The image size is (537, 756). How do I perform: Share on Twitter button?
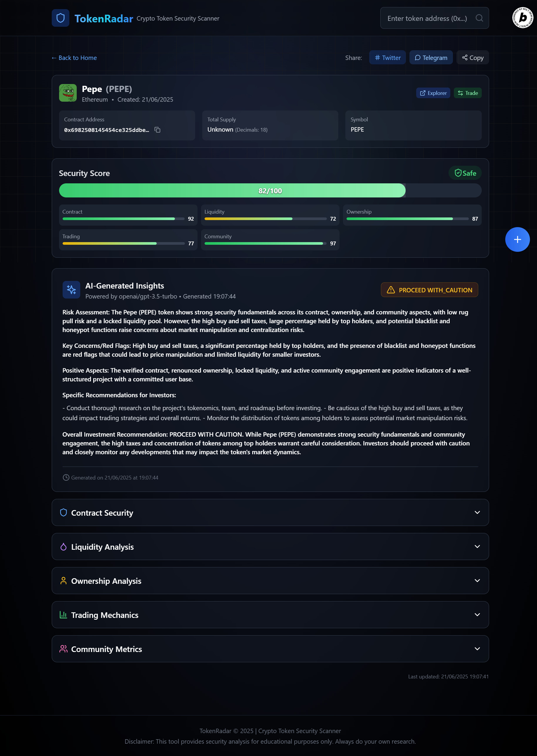click(387, 58)
